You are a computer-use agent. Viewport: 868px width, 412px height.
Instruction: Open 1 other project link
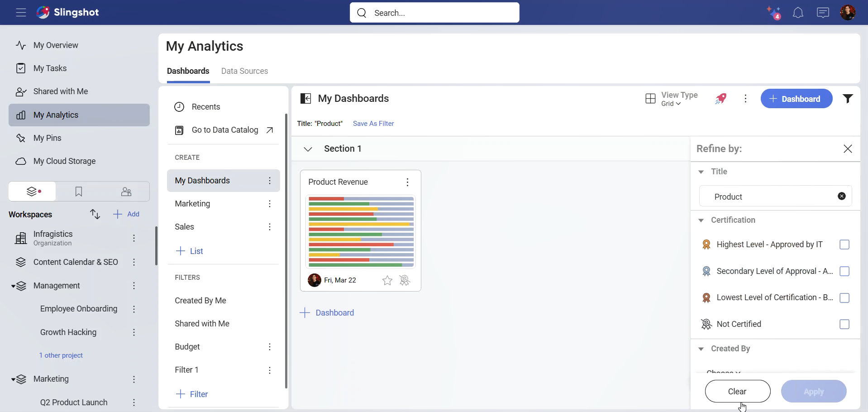[x=61, y=355]
